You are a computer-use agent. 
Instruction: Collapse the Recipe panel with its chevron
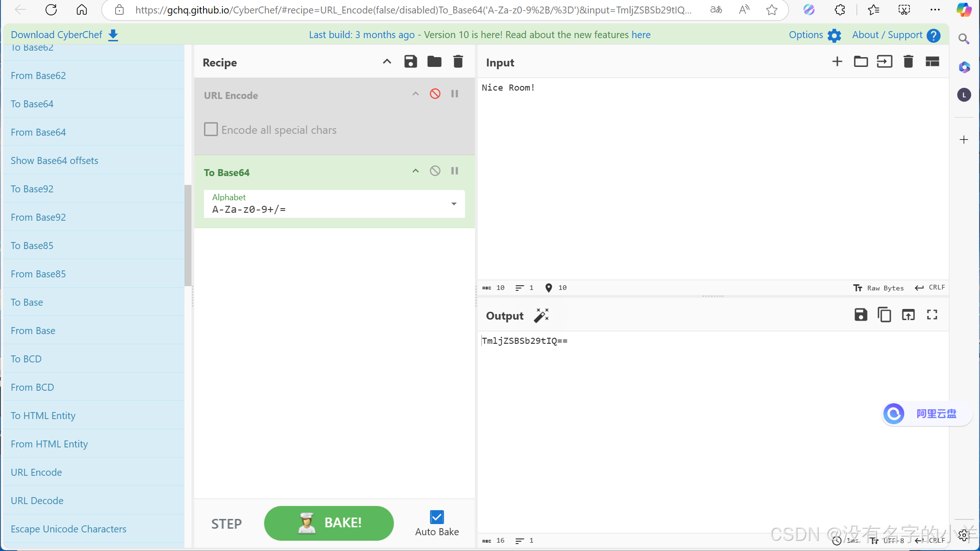coord(387,62)
